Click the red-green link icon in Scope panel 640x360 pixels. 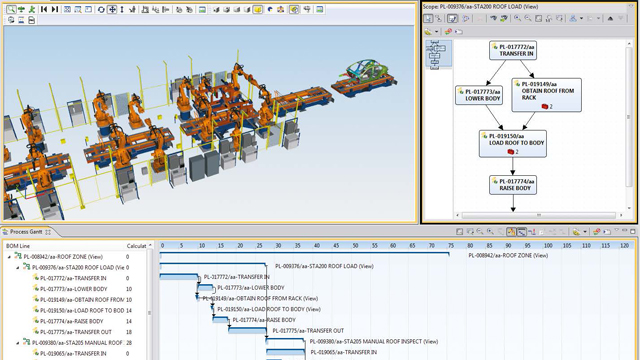(x=448, y=31)
